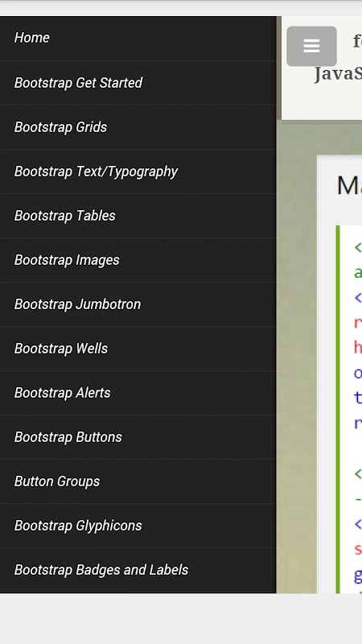
Task: Open Bootstrap Grids page
Action: click(138, 127)
